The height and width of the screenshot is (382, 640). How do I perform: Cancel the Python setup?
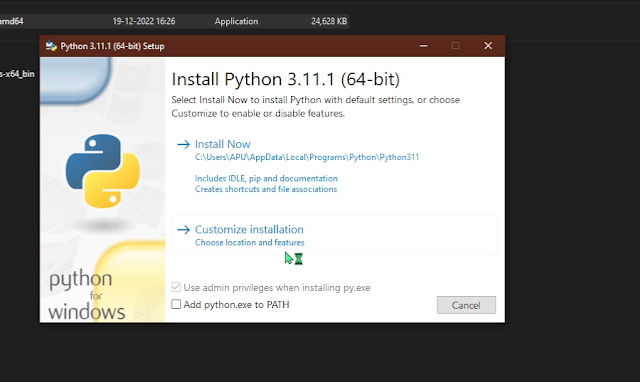(466, 305)
